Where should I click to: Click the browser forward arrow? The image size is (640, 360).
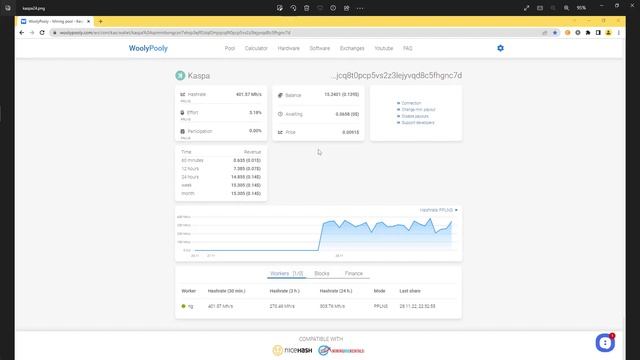(32, 33)
